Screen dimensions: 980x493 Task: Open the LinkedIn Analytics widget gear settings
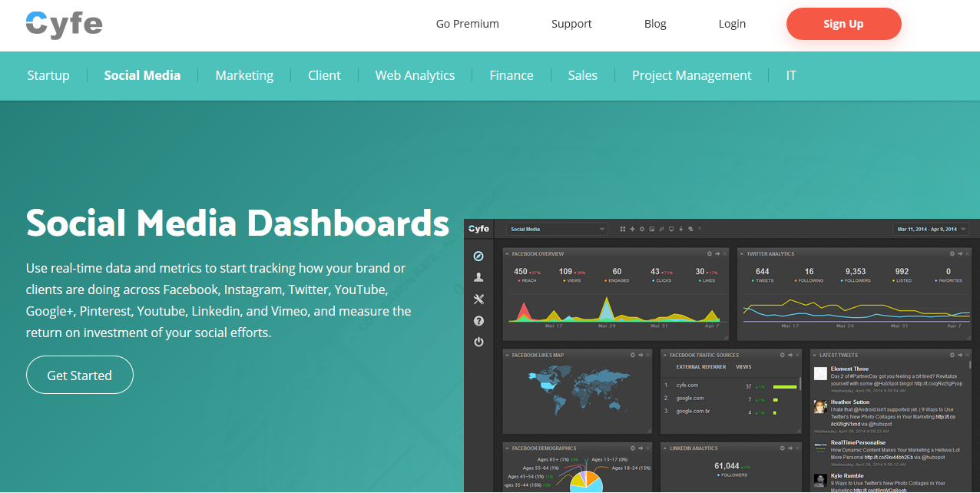(x=782, y=448)
